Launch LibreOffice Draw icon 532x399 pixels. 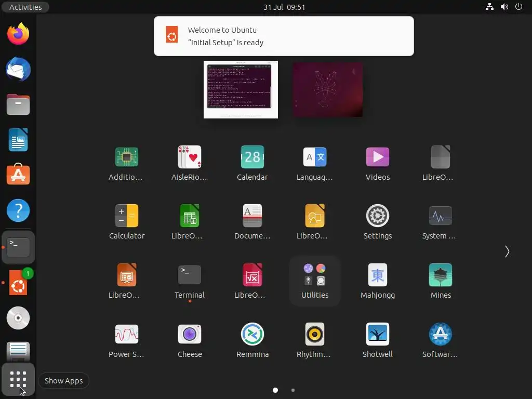[x=315, y=216]
